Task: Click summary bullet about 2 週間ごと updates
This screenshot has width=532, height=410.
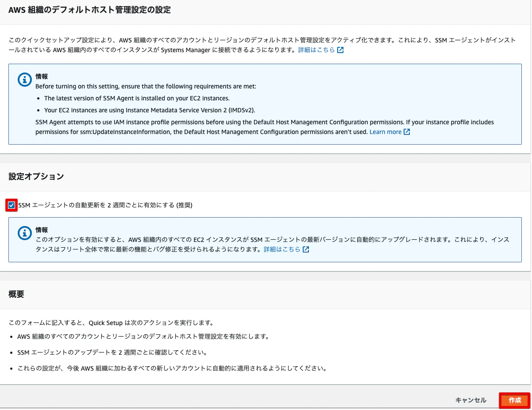Action: click(x=112, y=353)
